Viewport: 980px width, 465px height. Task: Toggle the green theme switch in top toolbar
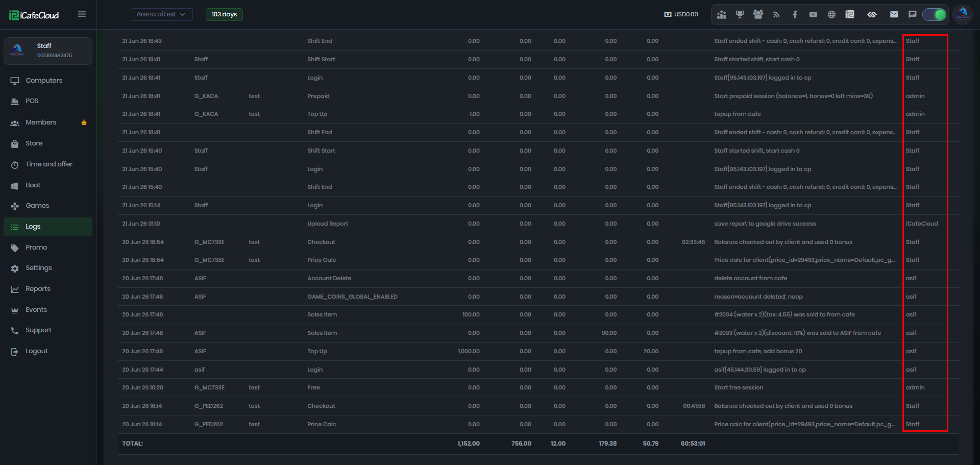pos(935,14)
